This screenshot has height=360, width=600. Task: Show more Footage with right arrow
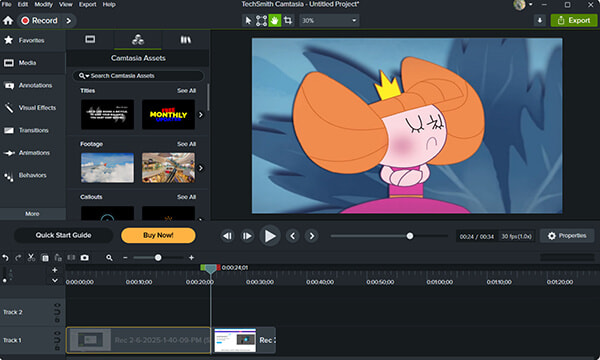[201, 168]
